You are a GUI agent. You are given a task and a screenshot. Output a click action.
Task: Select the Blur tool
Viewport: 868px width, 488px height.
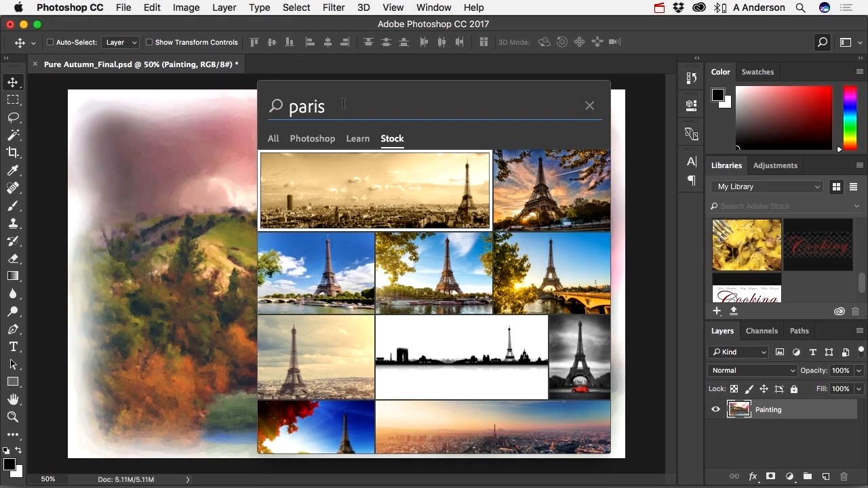[x=13, y=293]
